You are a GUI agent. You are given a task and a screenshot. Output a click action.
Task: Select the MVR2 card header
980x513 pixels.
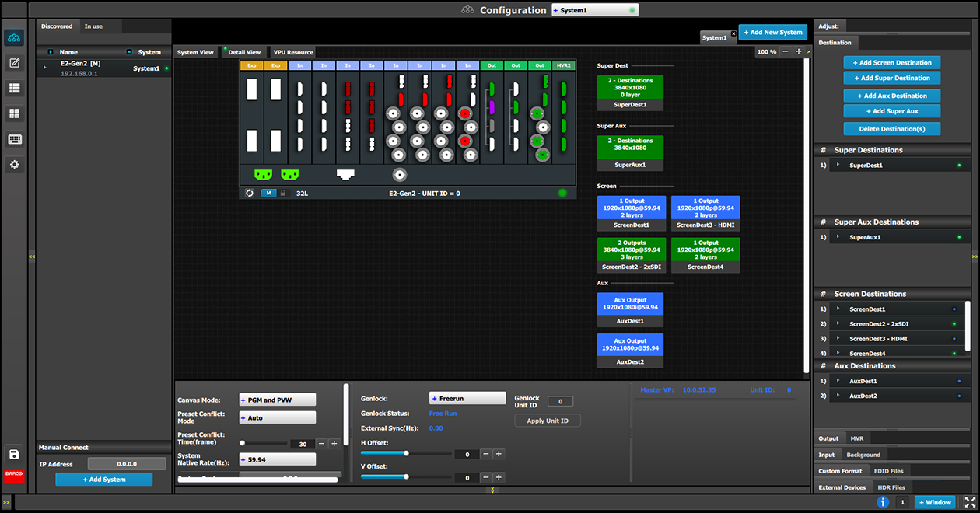(563, 65)
